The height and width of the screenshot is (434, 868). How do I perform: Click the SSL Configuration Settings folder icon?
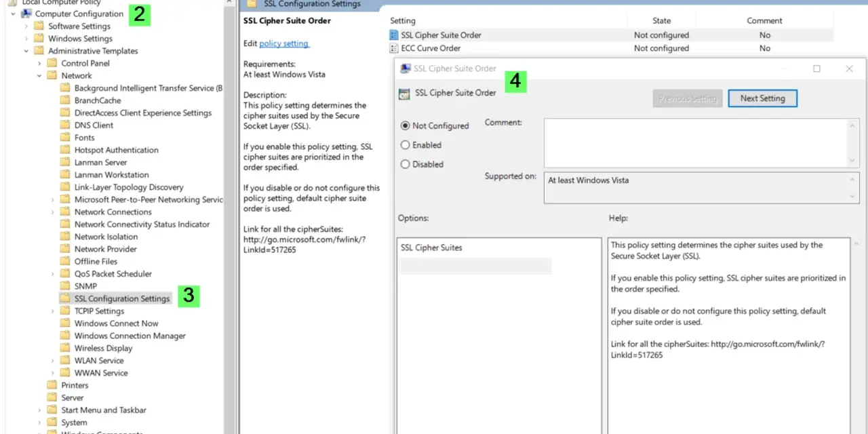coord(65,298)
